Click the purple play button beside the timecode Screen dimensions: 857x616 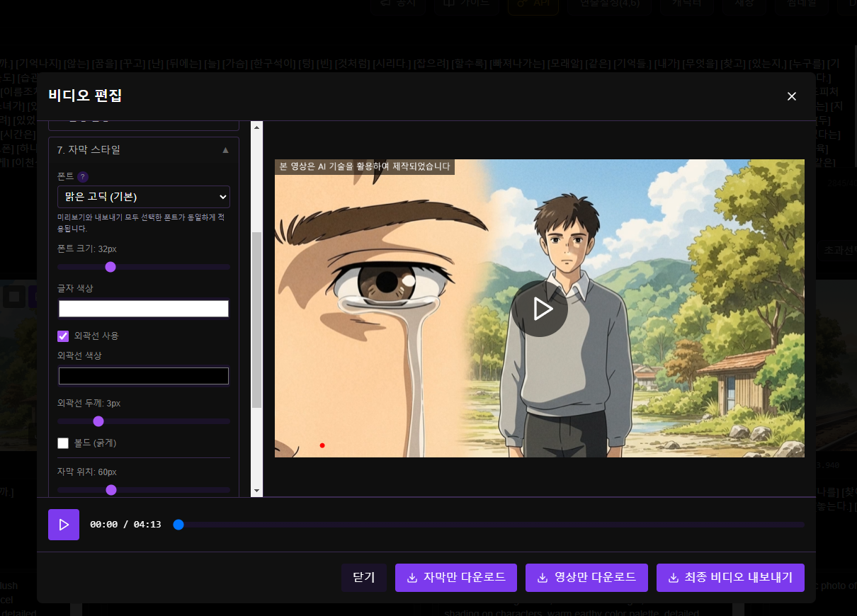(64, 525)
